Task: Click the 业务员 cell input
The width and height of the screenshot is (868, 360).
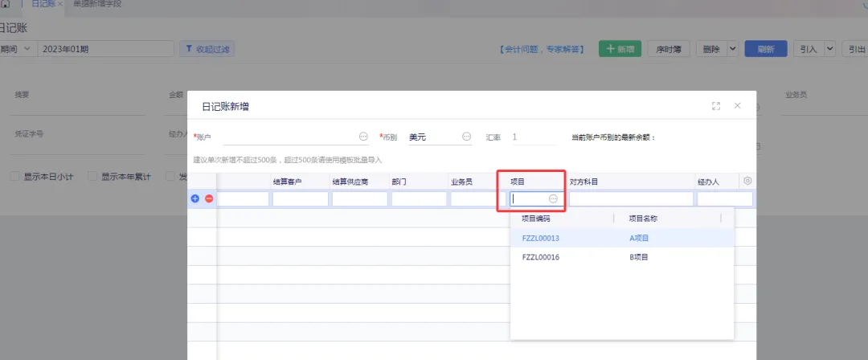Action: 478,198
